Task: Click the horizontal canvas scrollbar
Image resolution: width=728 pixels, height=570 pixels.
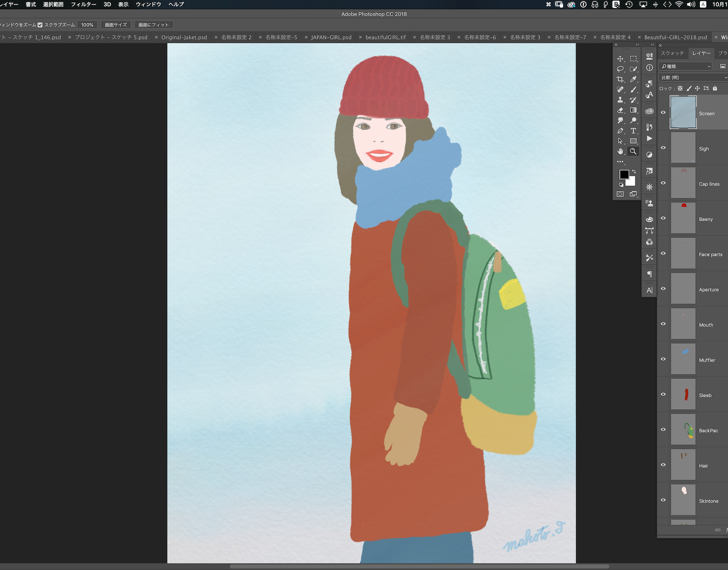Action: coord(419,567)
